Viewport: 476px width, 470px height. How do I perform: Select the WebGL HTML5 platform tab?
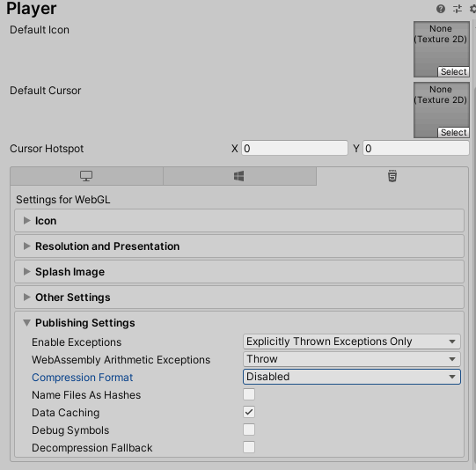392,176
